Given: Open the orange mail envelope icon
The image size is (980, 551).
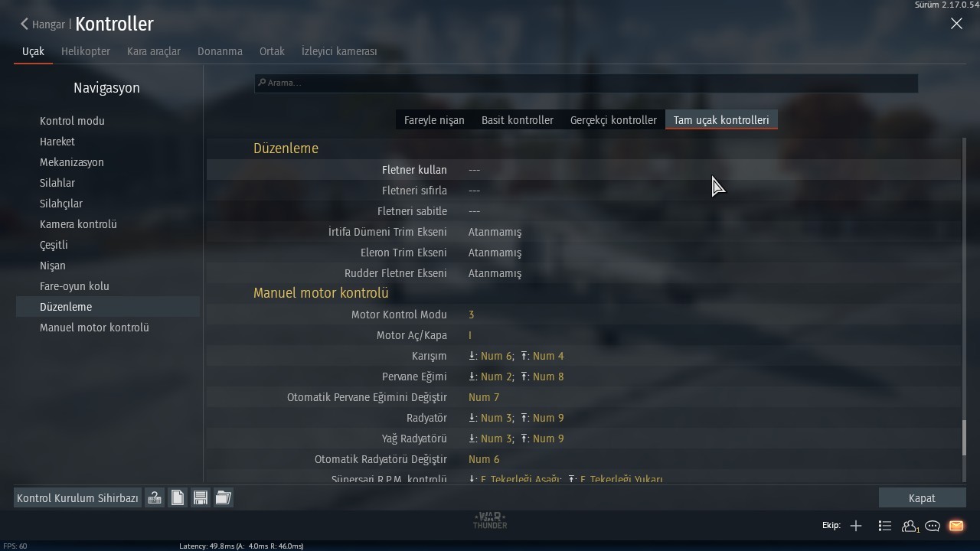Looking at the screenshot, I should tap(956, 526).
